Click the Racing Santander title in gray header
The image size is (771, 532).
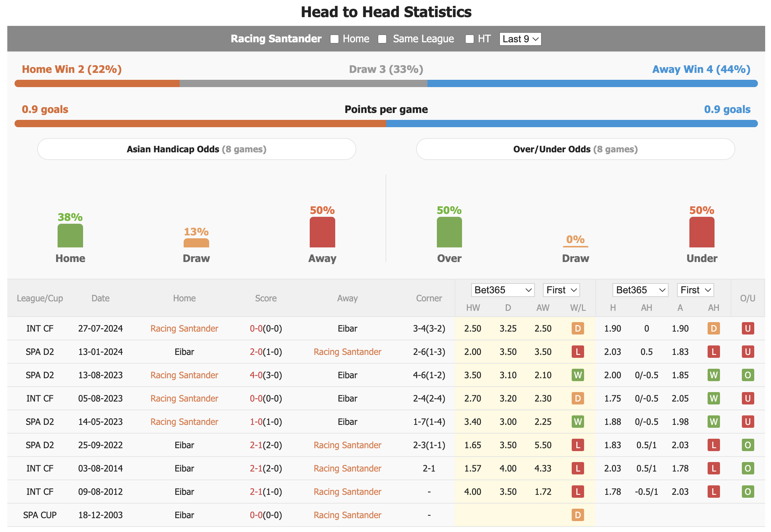pos(276,39)
